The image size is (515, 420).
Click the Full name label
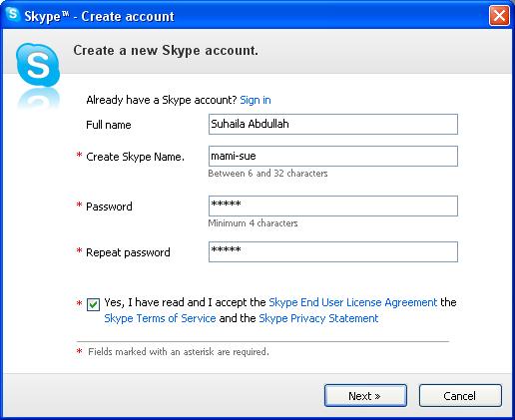[109, 125]
